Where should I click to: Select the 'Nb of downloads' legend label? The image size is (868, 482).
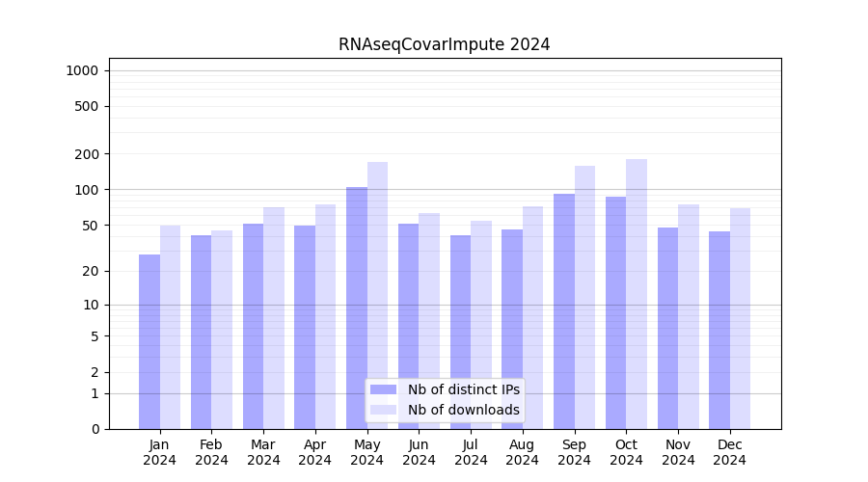(463, 410)
